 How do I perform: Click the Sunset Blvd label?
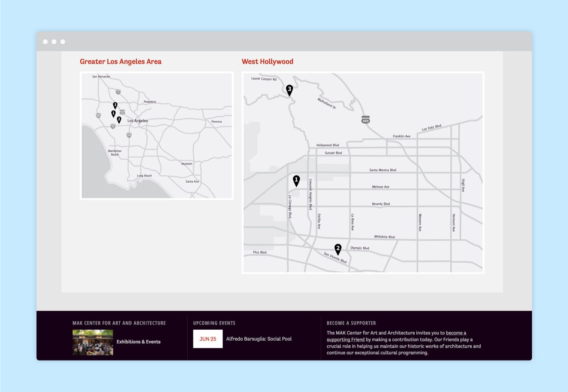click(333, 153)
